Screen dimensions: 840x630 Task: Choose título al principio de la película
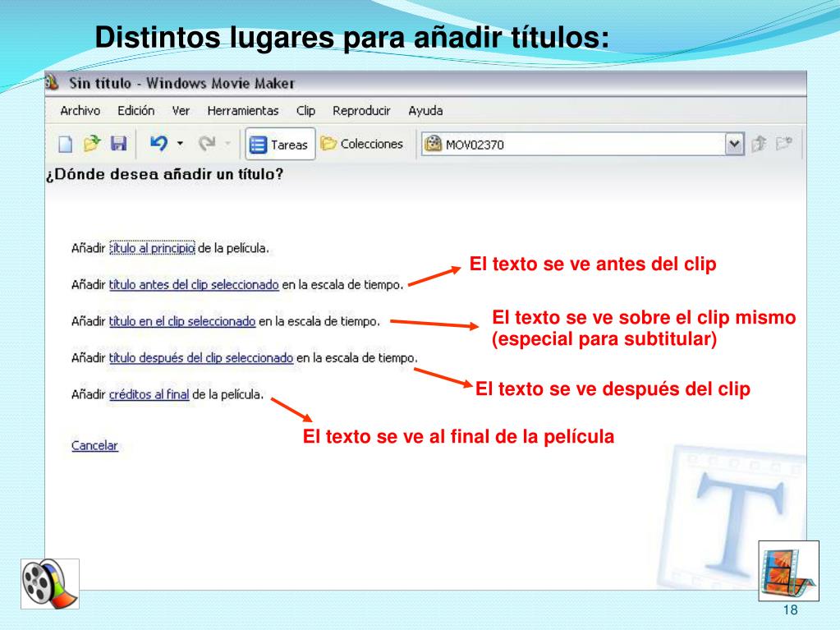(x=152, y=248)
